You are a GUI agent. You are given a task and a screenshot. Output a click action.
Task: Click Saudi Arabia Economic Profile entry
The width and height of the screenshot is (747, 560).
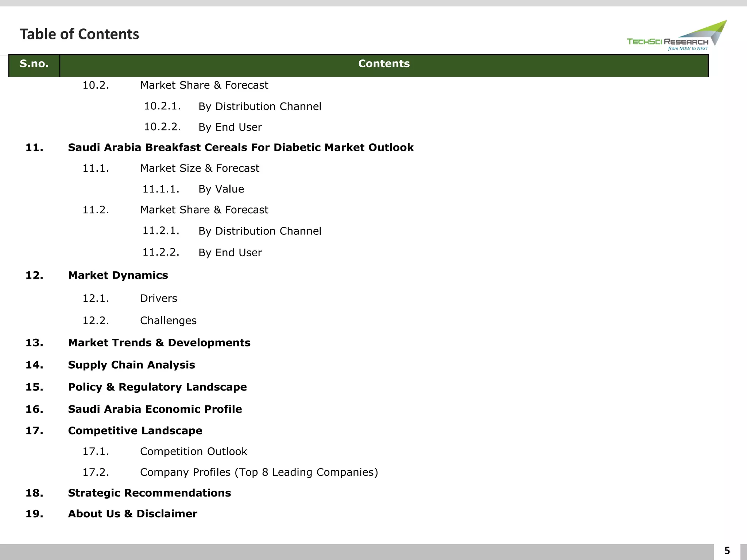click(155, 409)
